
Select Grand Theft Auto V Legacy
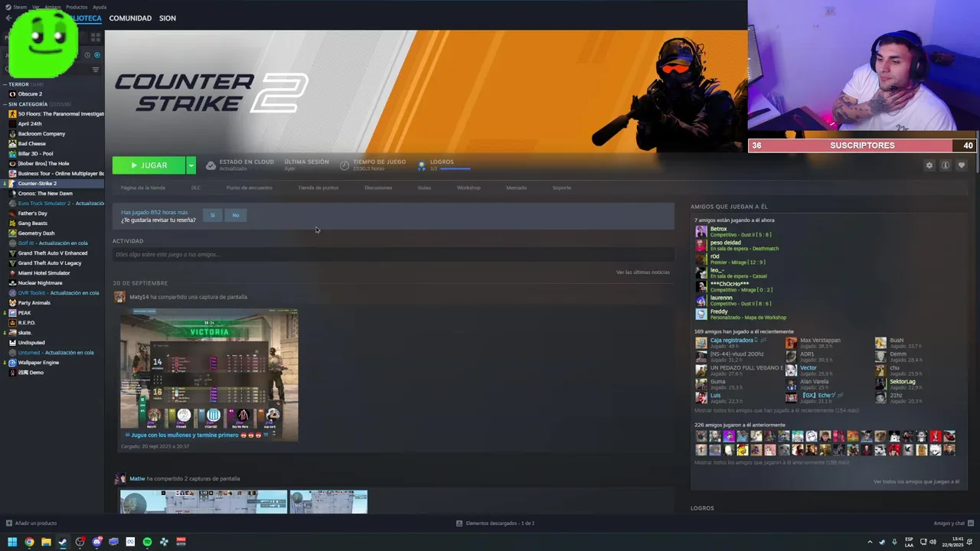(x=49, y=263)
